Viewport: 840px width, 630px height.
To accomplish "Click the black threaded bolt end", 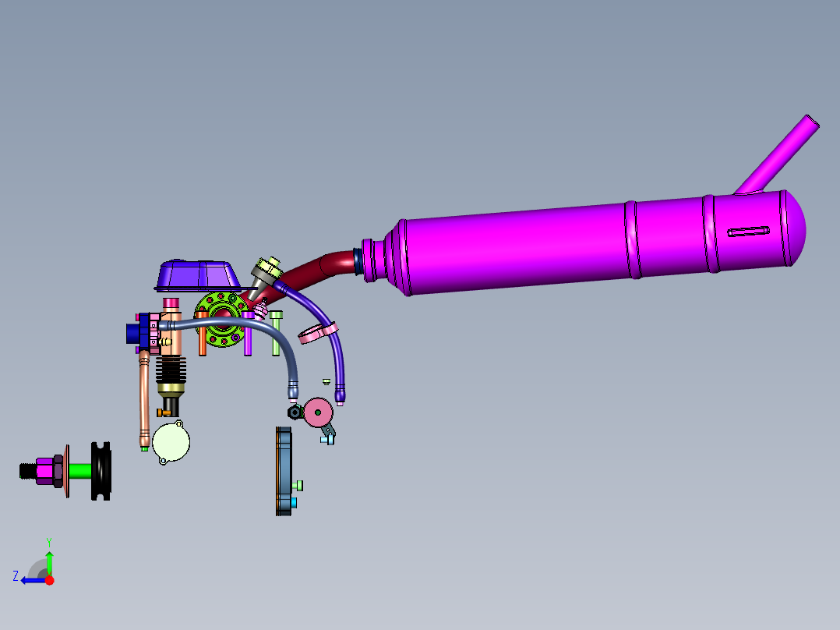I will [27, 471].
